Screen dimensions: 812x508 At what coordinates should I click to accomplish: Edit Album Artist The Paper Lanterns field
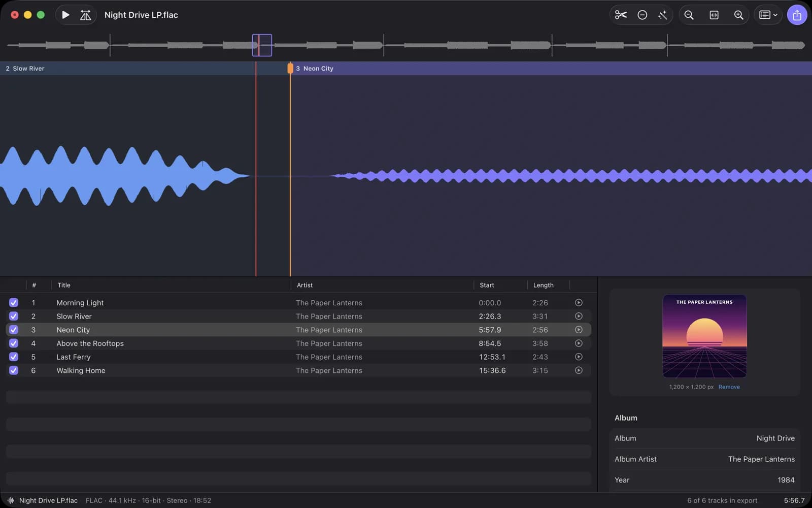click(761, 459)
